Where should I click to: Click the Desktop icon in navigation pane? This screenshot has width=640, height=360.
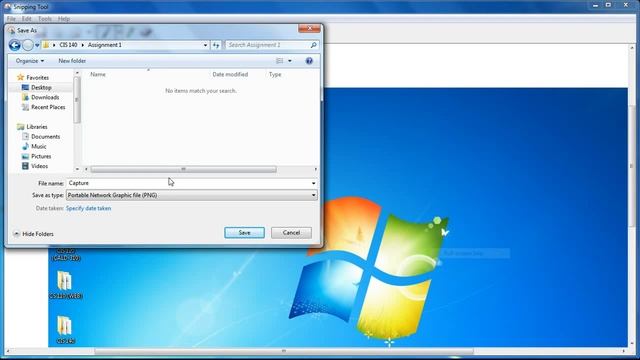pyautogui.click(x=25, y=87)
